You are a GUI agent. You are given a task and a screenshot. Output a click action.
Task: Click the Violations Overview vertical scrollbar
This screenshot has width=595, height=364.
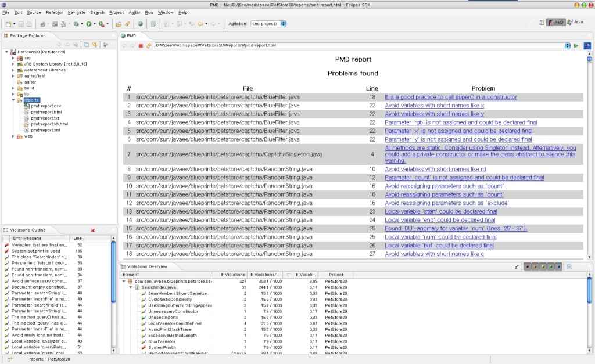click(x=589, y=313)
